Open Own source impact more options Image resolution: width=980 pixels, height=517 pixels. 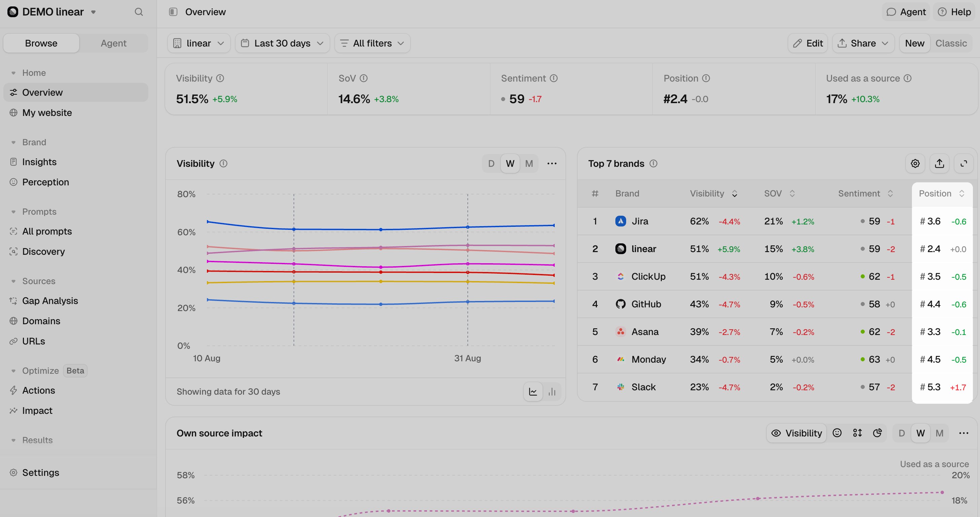point(963,433)
